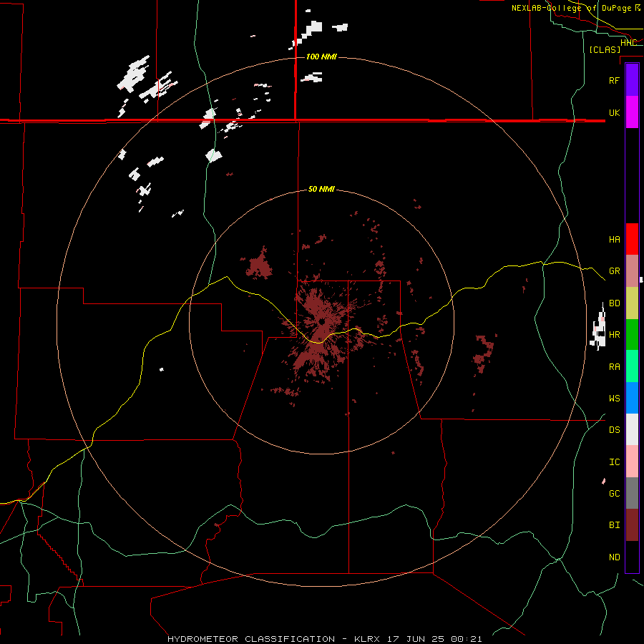
Task: Click the "HHC" product code label
Action: click(x=628, y=42)
